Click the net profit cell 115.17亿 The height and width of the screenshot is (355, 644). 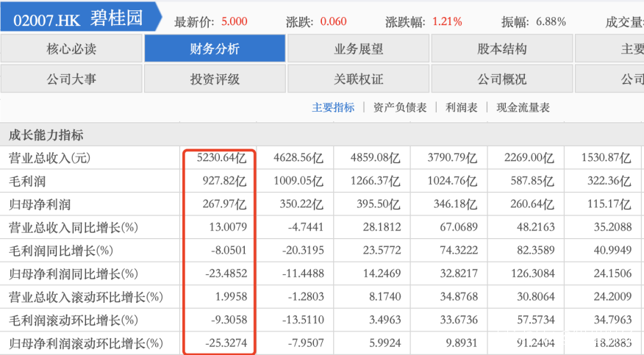coord(609,204)
